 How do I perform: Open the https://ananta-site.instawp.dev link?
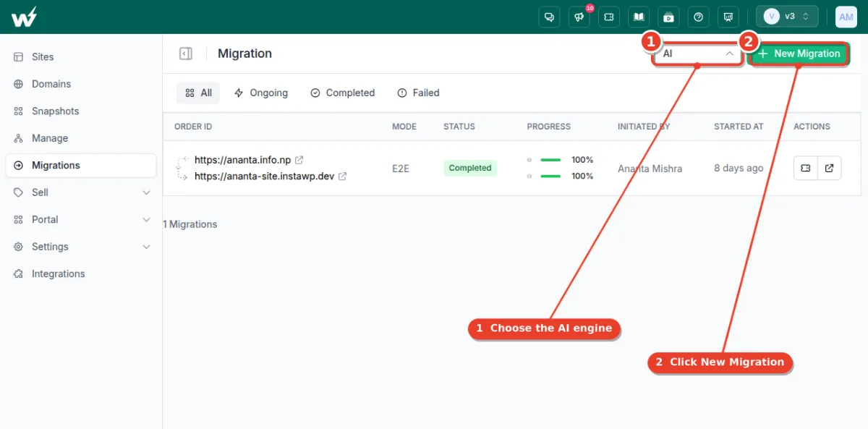(264, 176)
